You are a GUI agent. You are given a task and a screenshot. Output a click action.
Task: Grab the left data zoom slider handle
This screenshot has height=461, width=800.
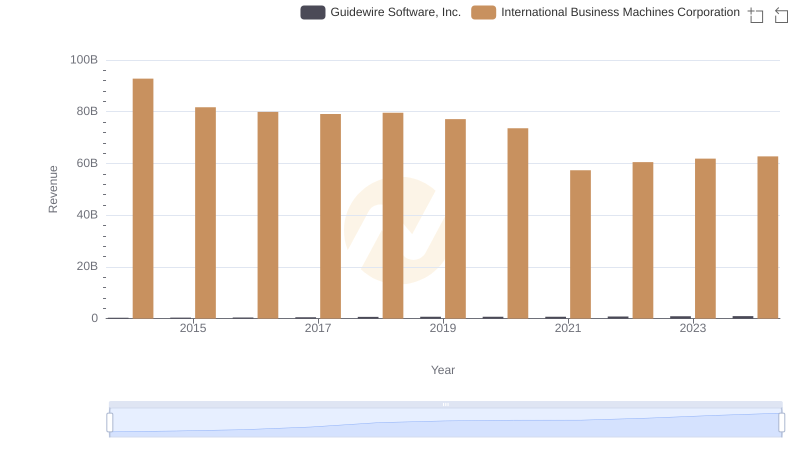click(110, 423)
